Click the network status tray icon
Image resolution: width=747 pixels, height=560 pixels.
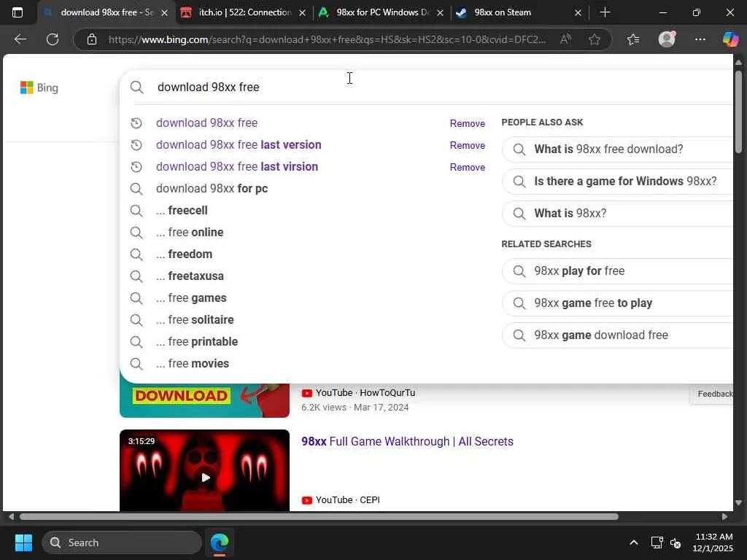[657, 542]
